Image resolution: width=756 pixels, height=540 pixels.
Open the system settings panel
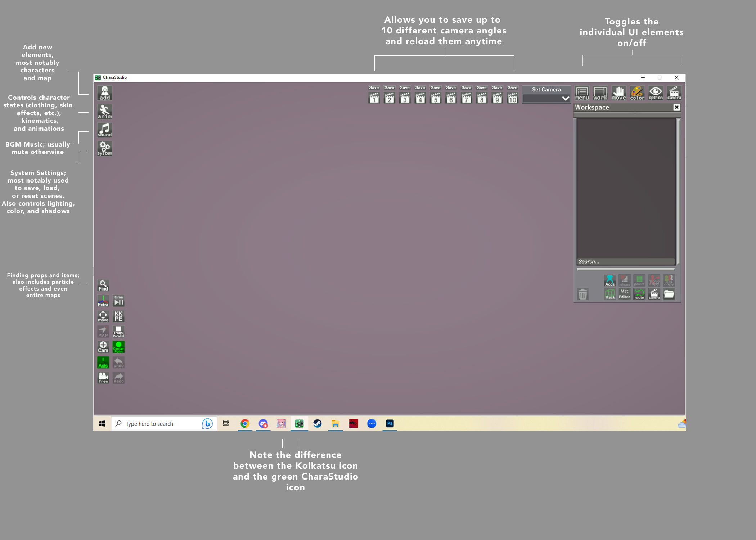click(x=104, y=148)
